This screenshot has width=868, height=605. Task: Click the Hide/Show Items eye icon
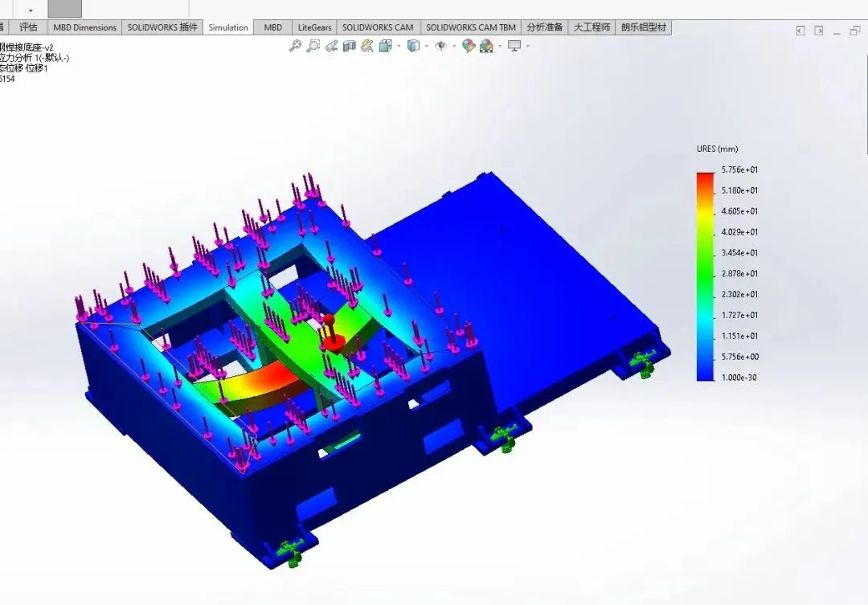[x=440, y=46]
